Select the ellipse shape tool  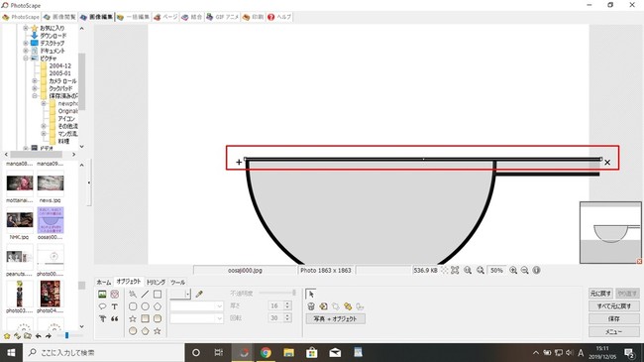tap(145, 306)
